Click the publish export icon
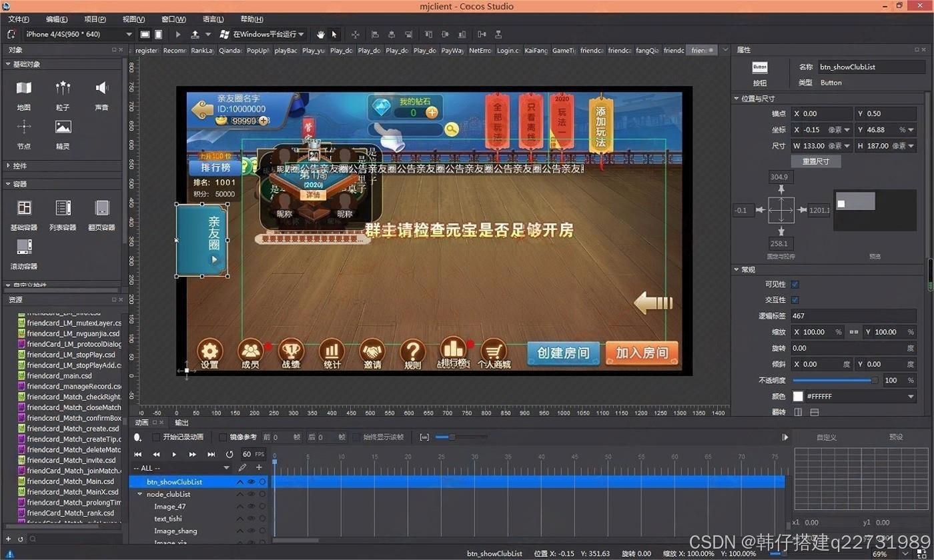 [195, 34]
